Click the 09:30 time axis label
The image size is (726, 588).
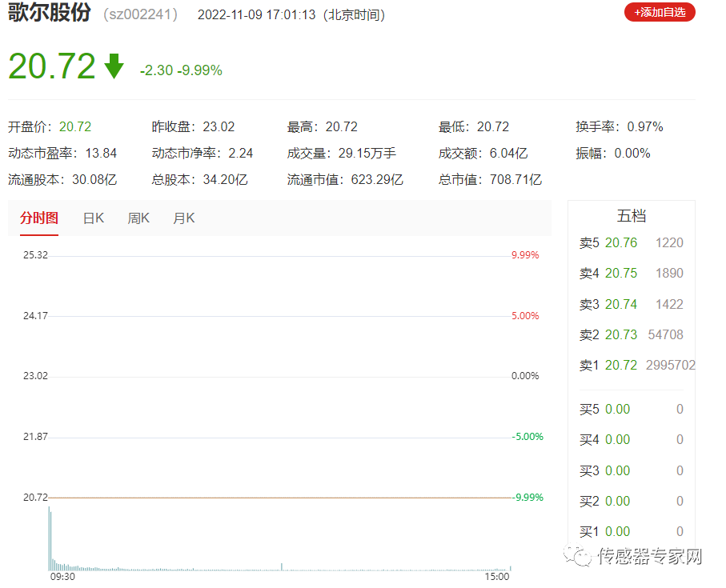[62, 577]
